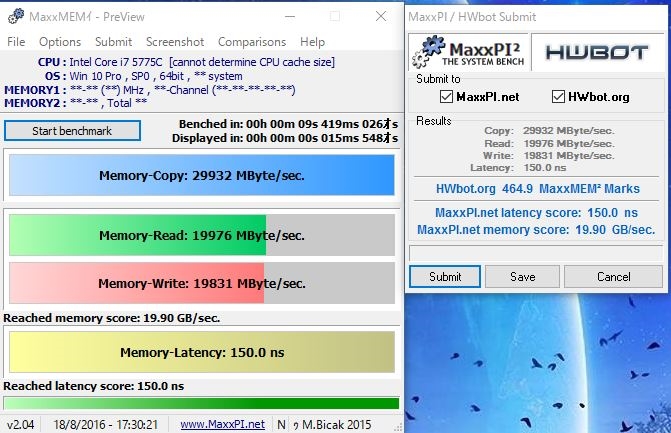Open the Help menu
Image resolution: width=671 pixels, height=433 pixels.
pos(312,42)
